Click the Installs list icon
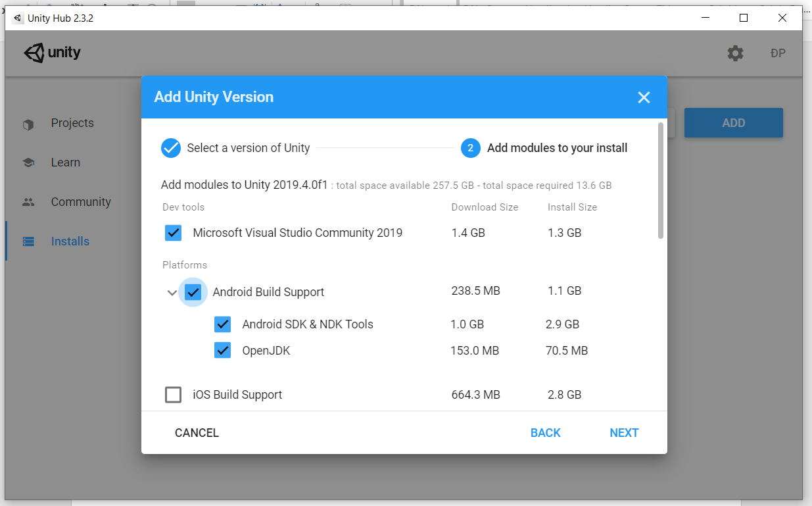The height and width of the screenshot is (506, 812). pyautogui.click(x=28, y=241)
